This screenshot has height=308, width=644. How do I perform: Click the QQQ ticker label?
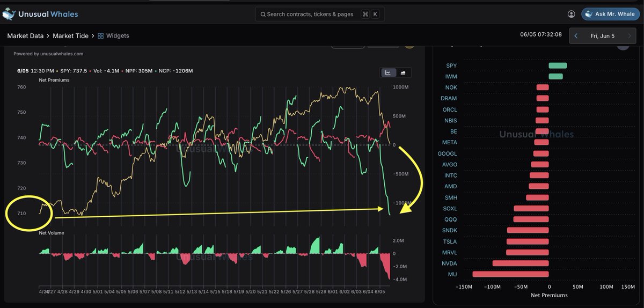451,219
